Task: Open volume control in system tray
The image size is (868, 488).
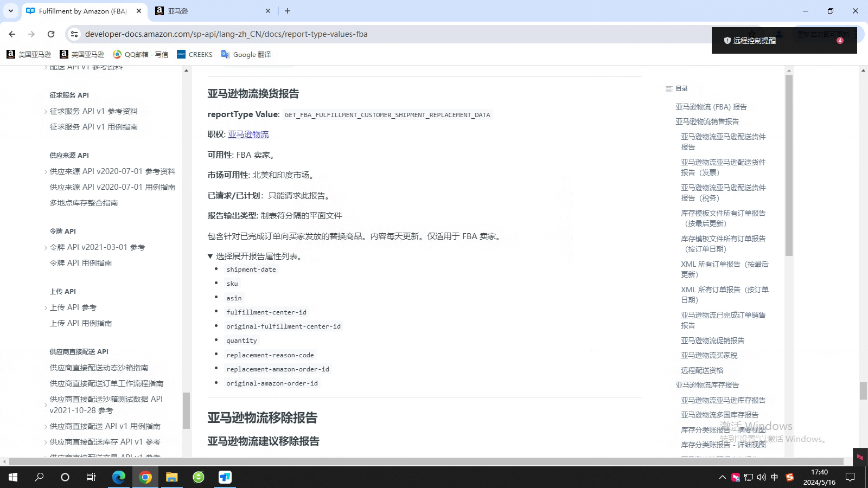Action: pos(762,477)
